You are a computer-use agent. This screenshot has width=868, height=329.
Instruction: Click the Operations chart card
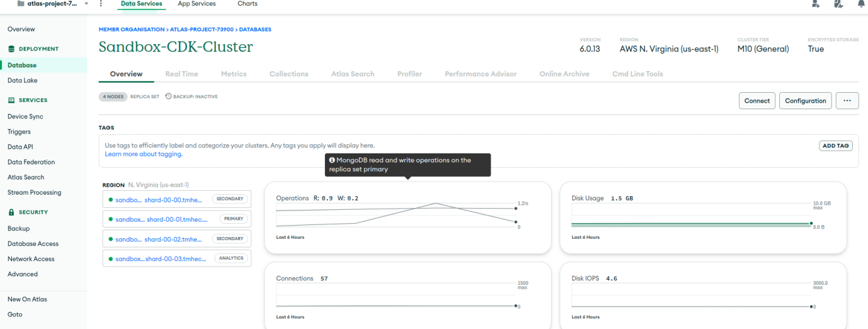(408, 218)
